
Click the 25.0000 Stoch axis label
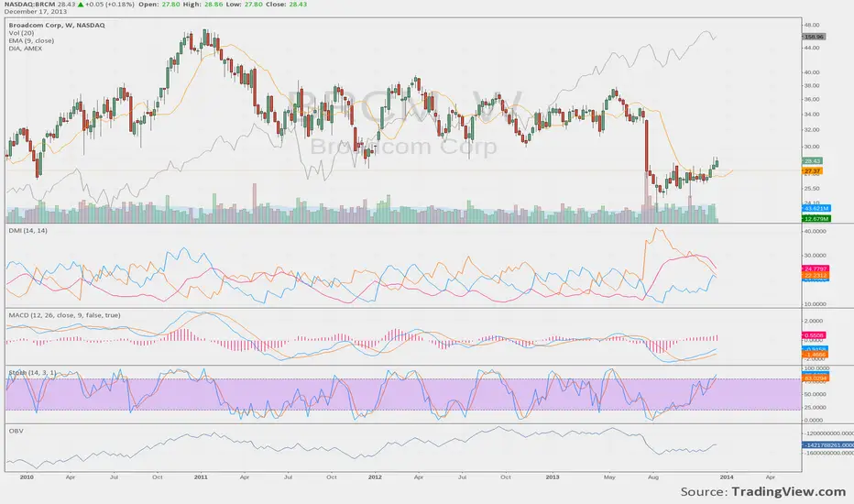[815, 407]
